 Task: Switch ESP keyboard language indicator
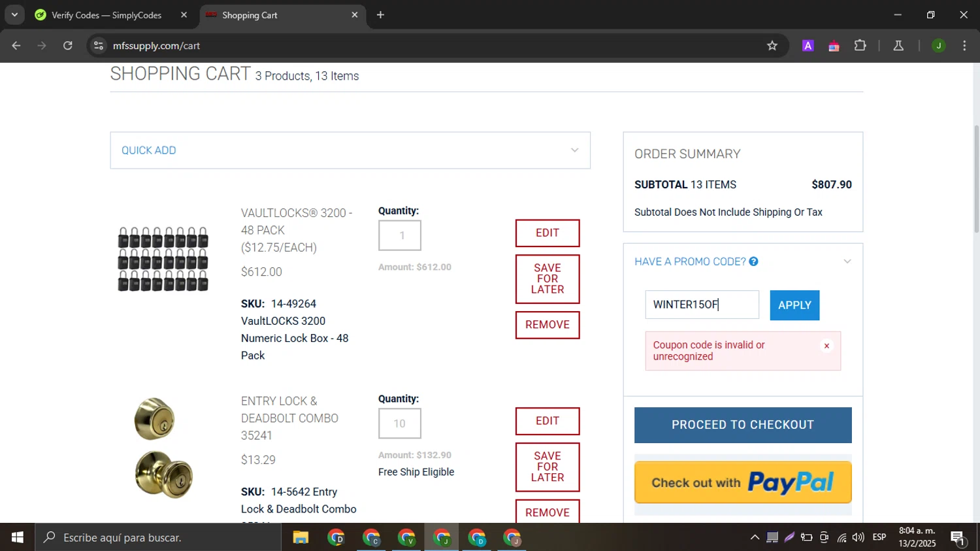click(879, 537)
